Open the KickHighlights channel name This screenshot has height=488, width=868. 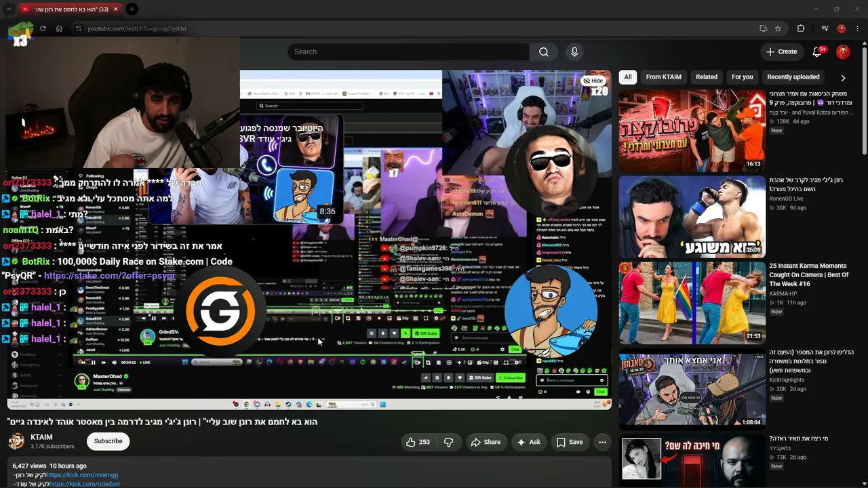787,380
